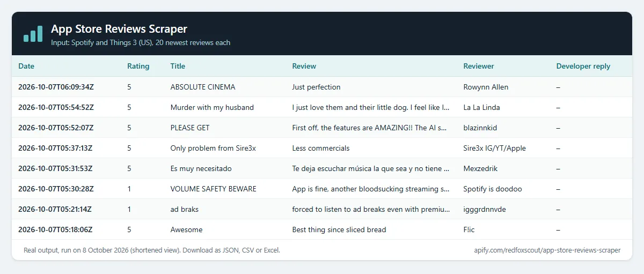The width and height of the screenshot is (644, 274).
Task: Select date 2026-10-07T05:54:52Z
Action: (56, 107)
